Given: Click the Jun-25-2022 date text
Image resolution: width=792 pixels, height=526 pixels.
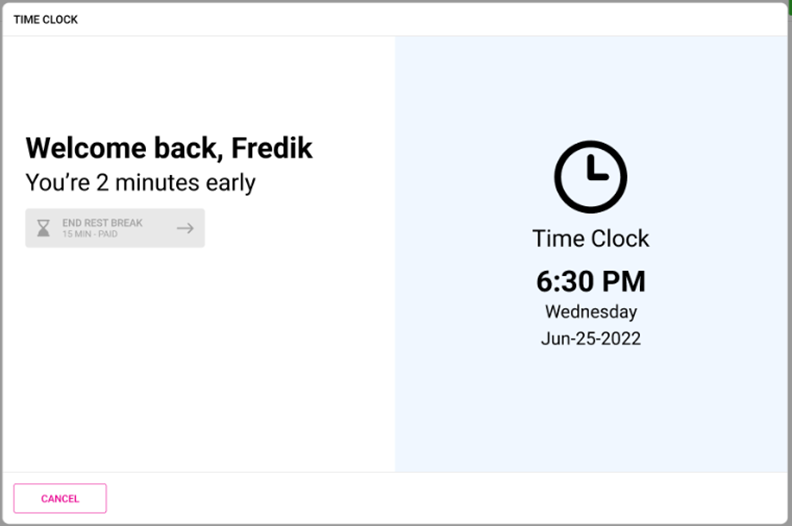Looking at the screenshot, I should pos(590,338).
